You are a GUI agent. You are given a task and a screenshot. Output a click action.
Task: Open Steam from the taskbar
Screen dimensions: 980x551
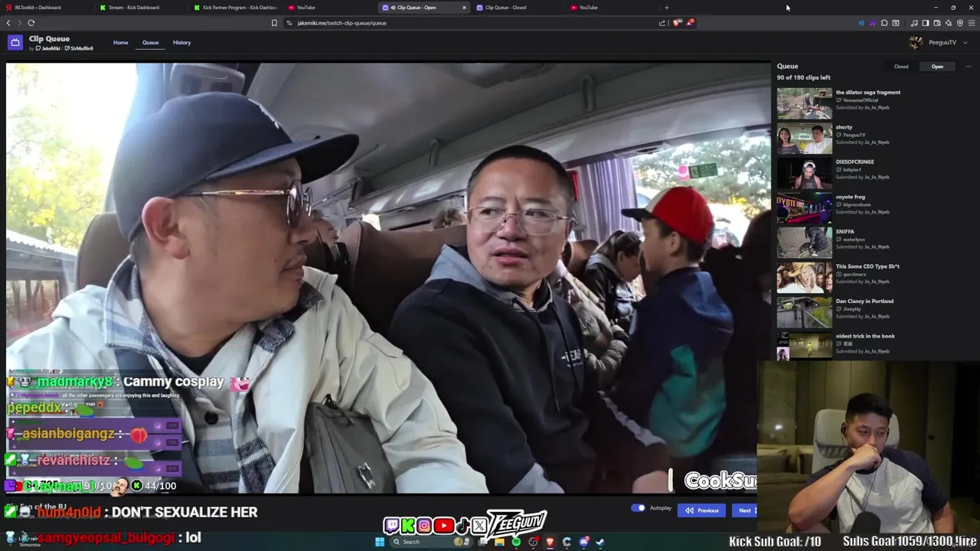[600, 542]
